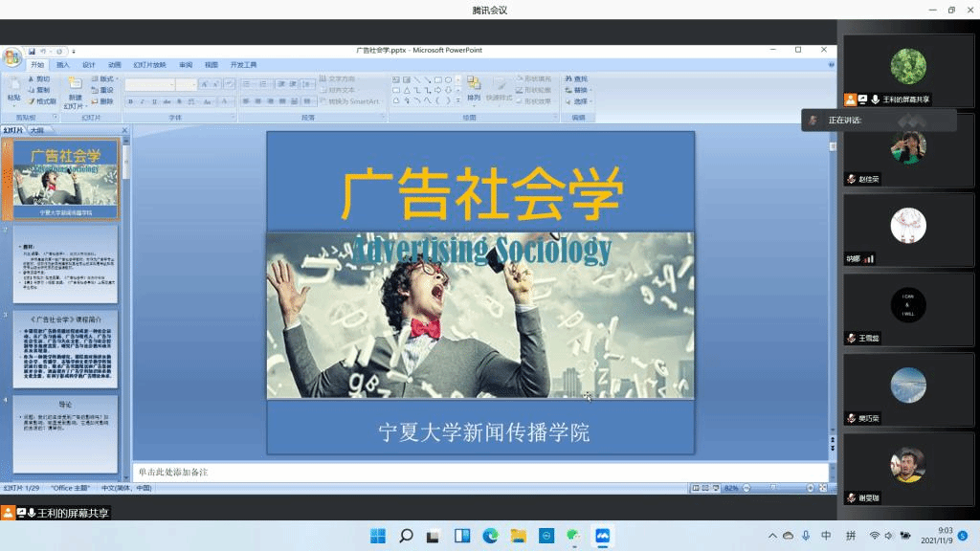The height and width of the screenshot is (551, 980).
Task: Open the Slide Show (幻灯片放映) ribbon tab
Action: 146,65
